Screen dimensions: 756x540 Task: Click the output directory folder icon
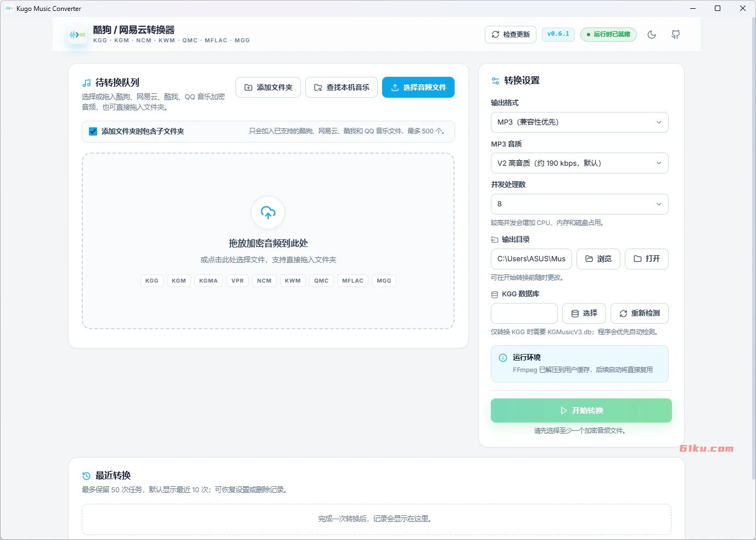tap(495, 240)
